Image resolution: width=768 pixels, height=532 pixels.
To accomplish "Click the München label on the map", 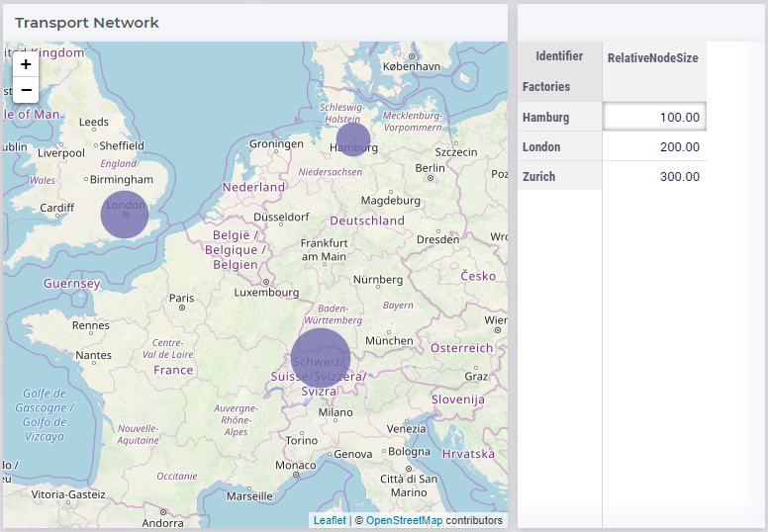I will pyautogui.click(x=389, y=340).
